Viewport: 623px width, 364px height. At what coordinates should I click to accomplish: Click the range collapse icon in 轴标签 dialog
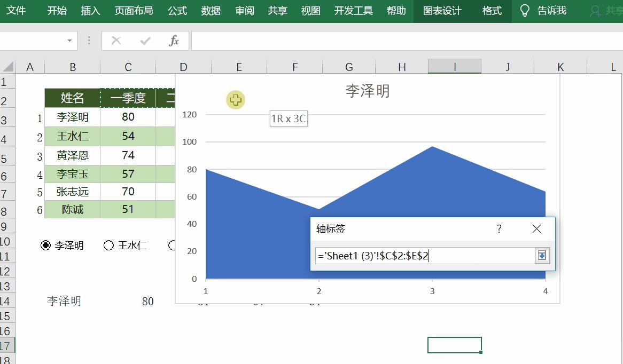pos(542,256)
